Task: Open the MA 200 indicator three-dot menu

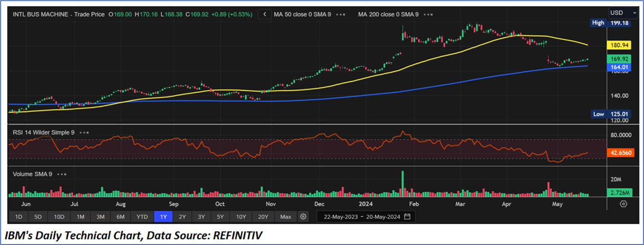Action: (428, 14)
